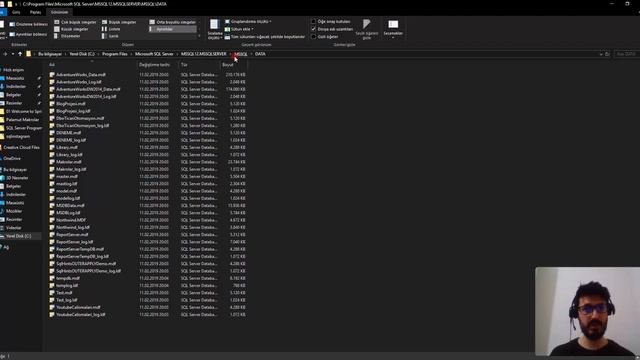Select Ayrıntılar view layout
The height and width of the screenshot is (360, 640).
point(173,29)
